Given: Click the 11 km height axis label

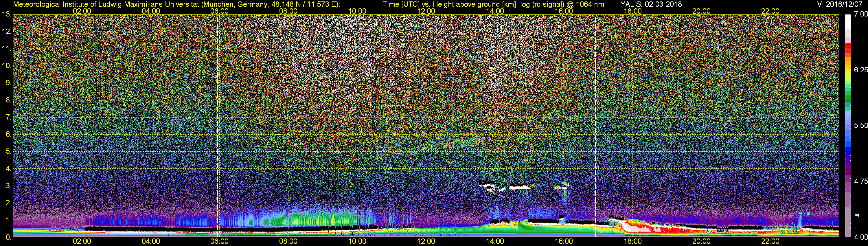Looking at the screenshot, I should pyautogui.click(x=6, y=49).
